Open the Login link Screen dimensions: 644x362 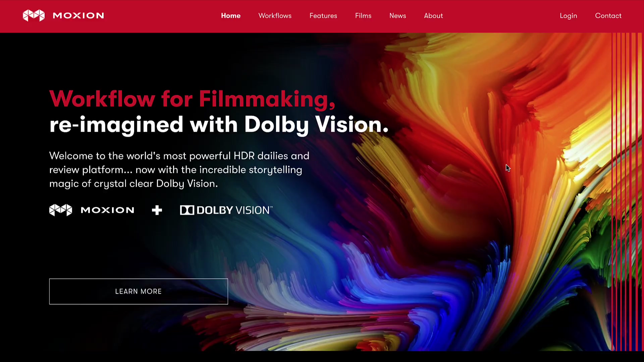(x=569, y=16)
